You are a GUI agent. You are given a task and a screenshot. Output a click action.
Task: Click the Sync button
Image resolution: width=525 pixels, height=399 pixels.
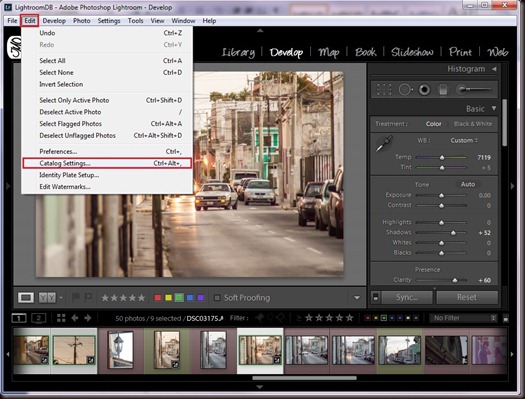click(x=407, y=297)
